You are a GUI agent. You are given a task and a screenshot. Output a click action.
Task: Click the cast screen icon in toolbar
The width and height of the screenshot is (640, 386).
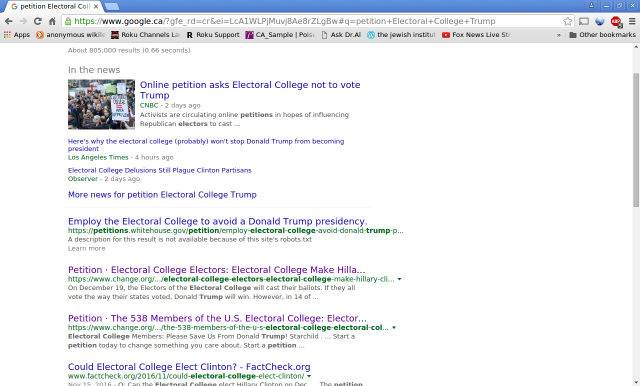pyautogui.click(x=584, y=21)
